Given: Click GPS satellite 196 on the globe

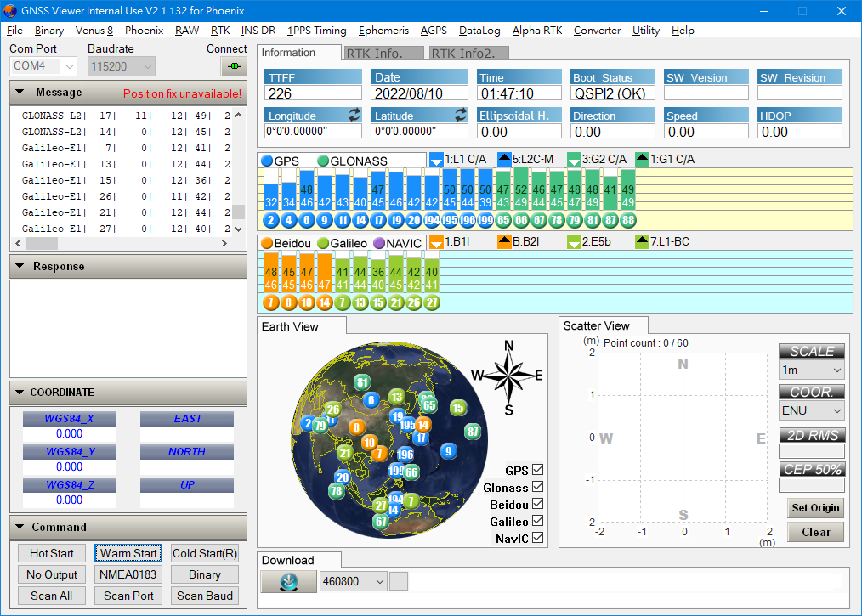Looking at the screenshot, I should tap(405, 455).
